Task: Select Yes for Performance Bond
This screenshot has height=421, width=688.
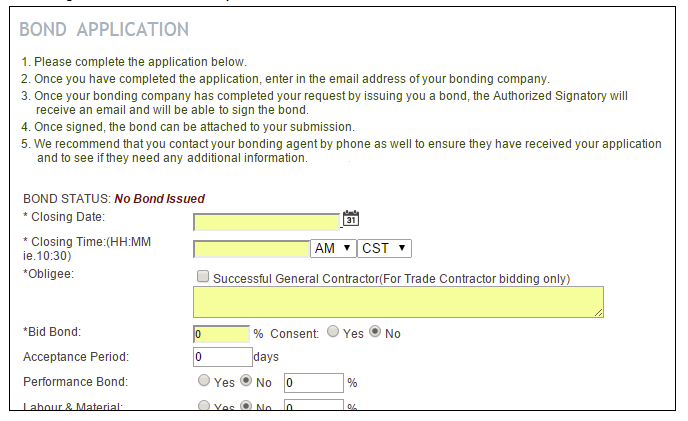Action: 204,380
